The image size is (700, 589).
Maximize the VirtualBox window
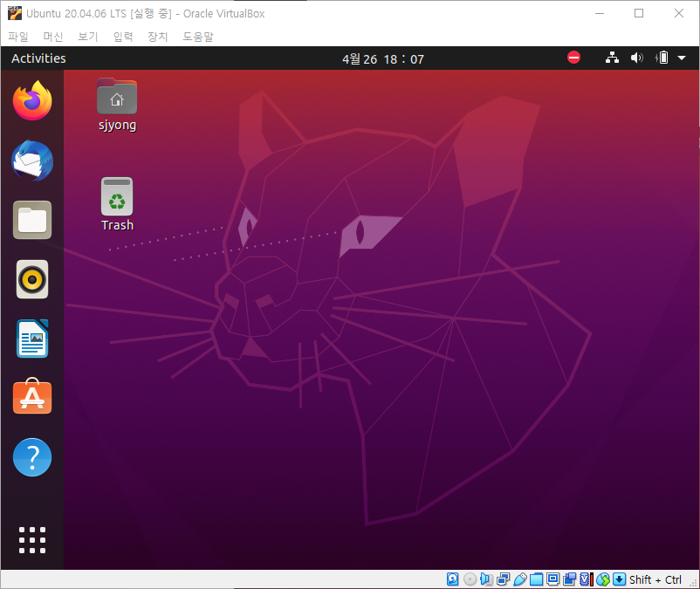(639, 13)
